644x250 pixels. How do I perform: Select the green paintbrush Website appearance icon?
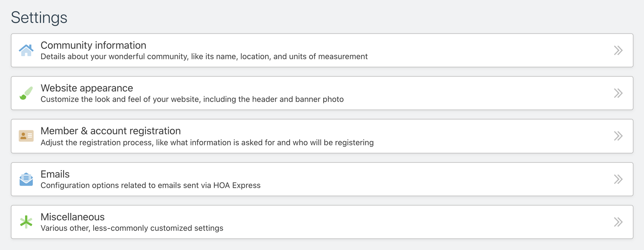tap(26, 93)
